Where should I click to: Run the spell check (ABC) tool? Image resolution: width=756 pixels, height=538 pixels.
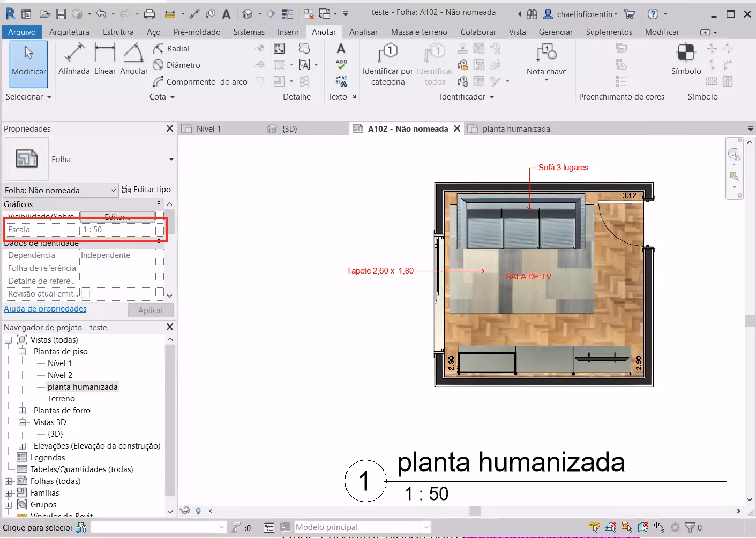coord(341,65)
